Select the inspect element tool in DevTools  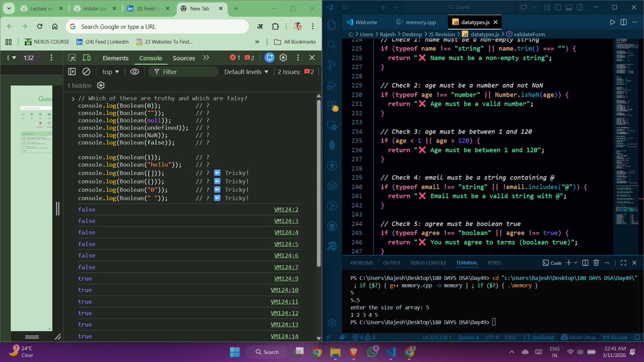72,58
